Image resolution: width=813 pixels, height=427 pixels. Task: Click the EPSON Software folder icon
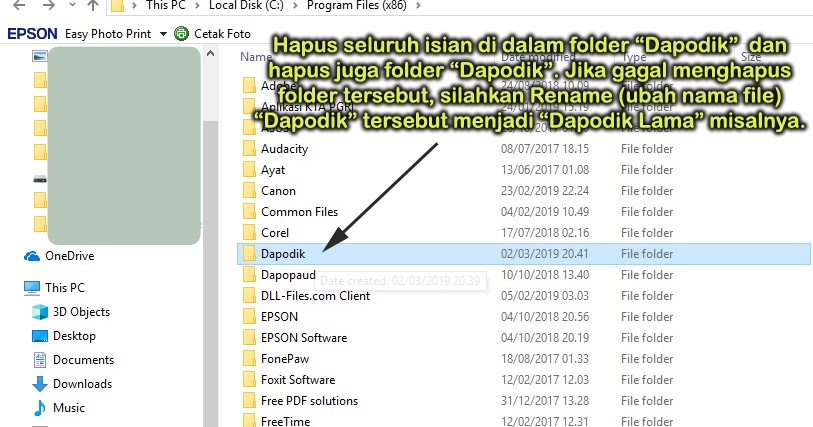pyautogui.click(x=249, y=338)
